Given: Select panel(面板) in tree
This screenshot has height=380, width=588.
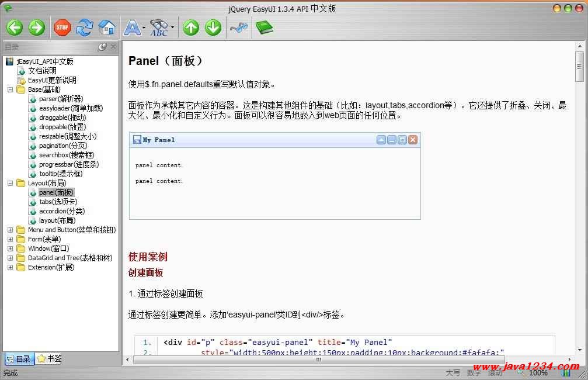Looking at the screenshot, I should tap(56, 192).
